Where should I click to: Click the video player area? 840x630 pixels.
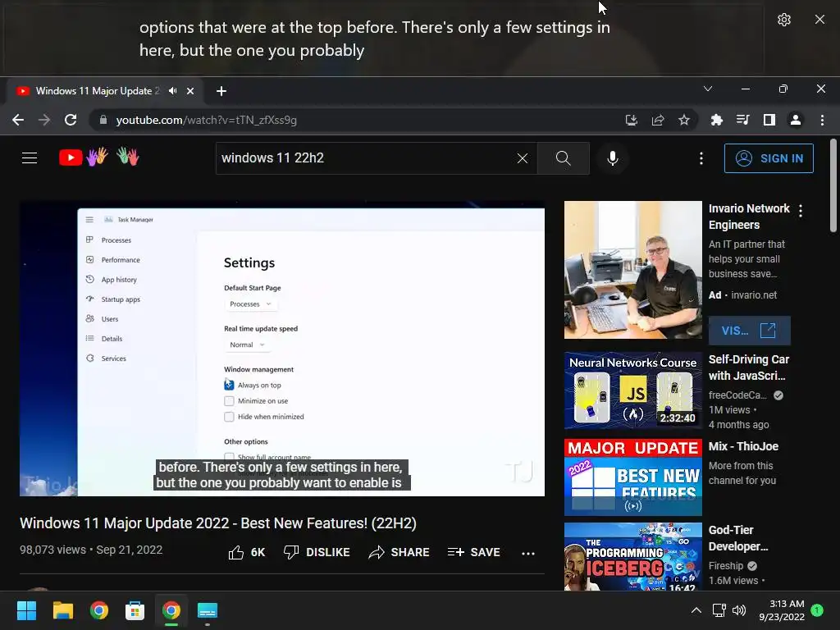(x=282, y=348)
